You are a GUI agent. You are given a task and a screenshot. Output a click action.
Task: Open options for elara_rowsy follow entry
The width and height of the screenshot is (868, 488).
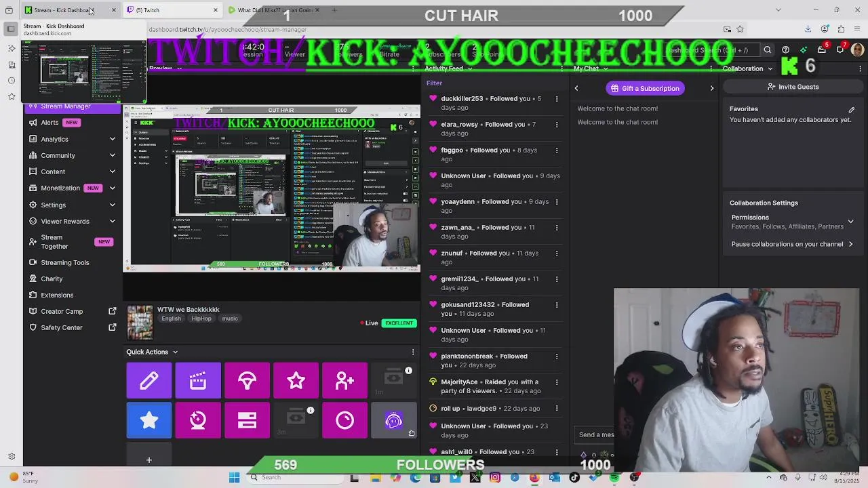pyautogui.click(x=557, y=125)
